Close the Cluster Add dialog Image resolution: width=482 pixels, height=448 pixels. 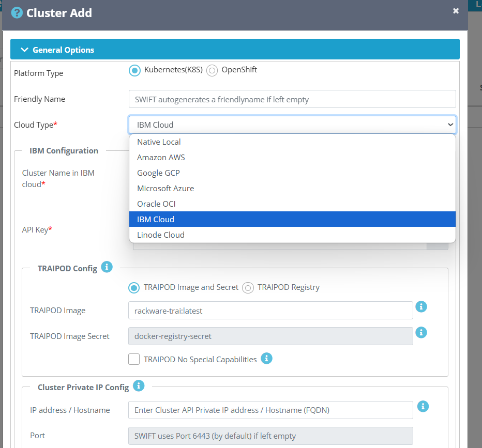click(x=456, y=11)
